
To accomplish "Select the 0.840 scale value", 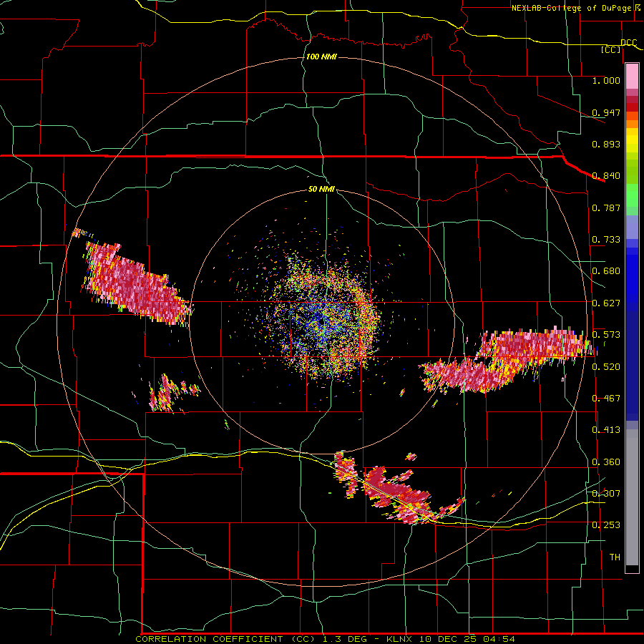I will pos(606,176).
